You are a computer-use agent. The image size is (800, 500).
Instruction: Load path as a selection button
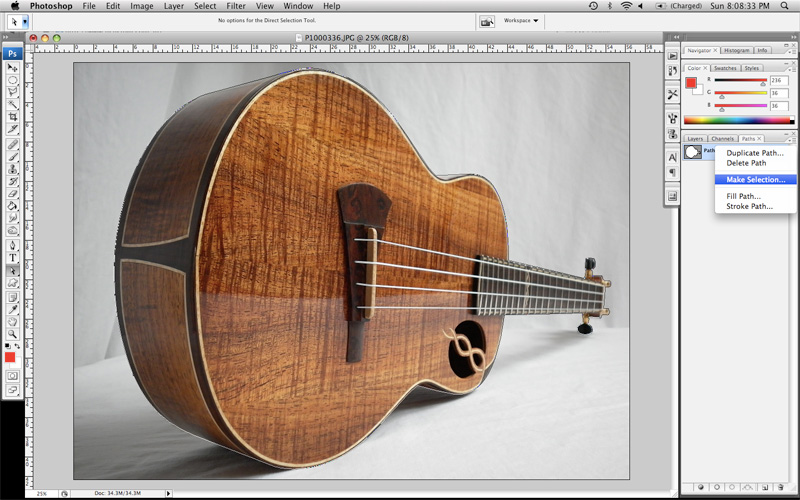tap(733, 487)
